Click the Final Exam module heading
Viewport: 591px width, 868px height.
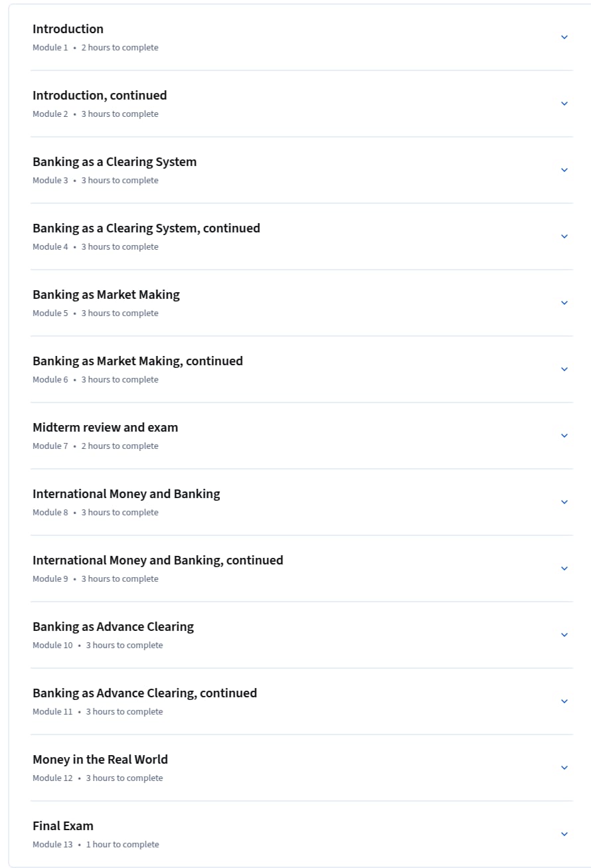click(x=63, y=826)
